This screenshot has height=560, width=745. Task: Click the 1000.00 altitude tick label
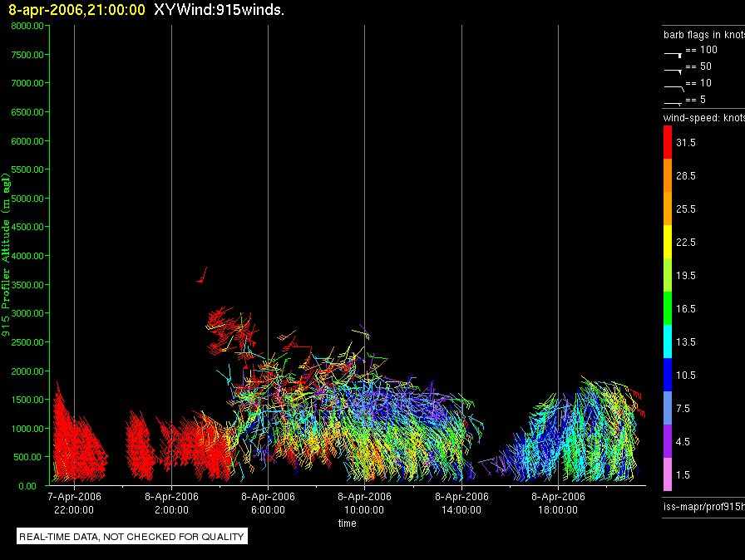27,429
